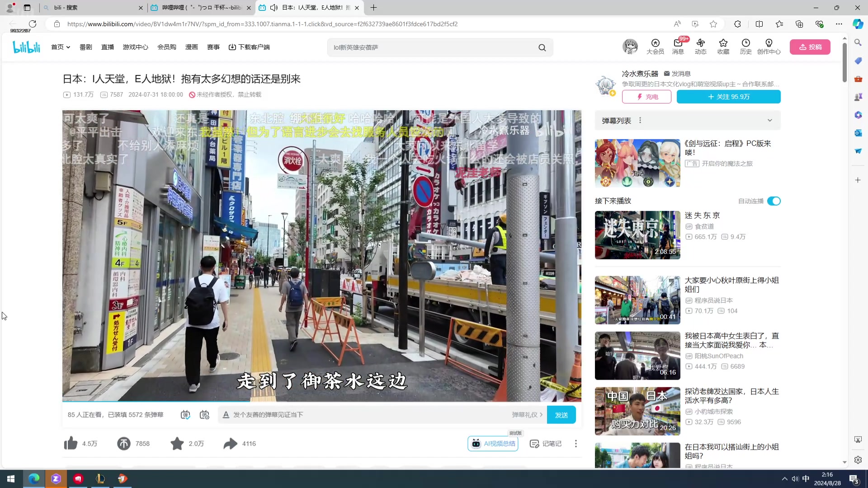
Task: Open the 收藏 favorites icon in the header
Action: pos(723,47)
